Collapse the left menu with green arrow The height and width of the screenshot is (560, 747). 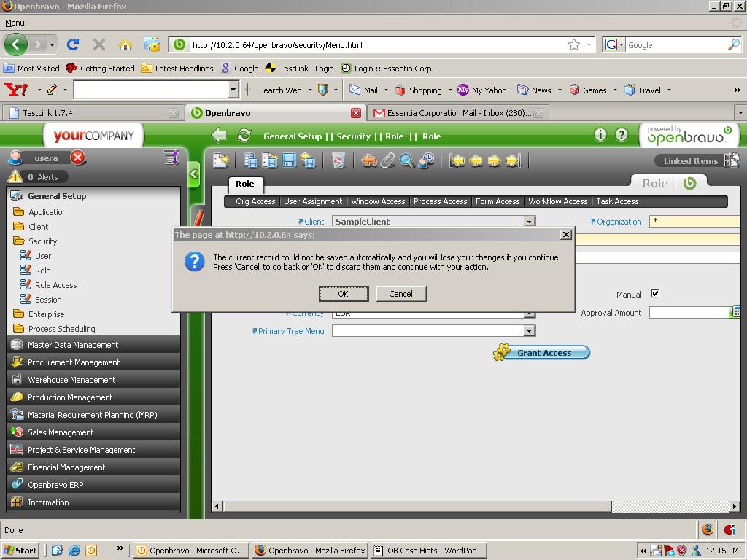tap(193, 174)
